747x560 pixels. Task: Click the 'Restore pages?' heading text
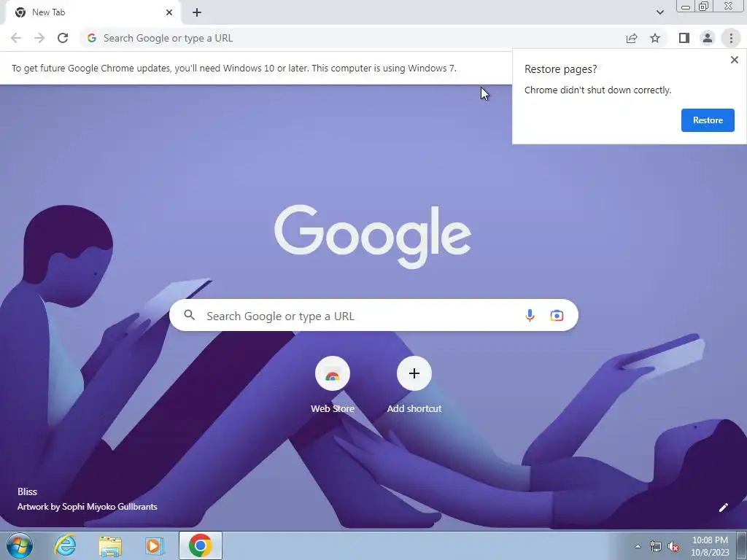(x=560, y=69)
